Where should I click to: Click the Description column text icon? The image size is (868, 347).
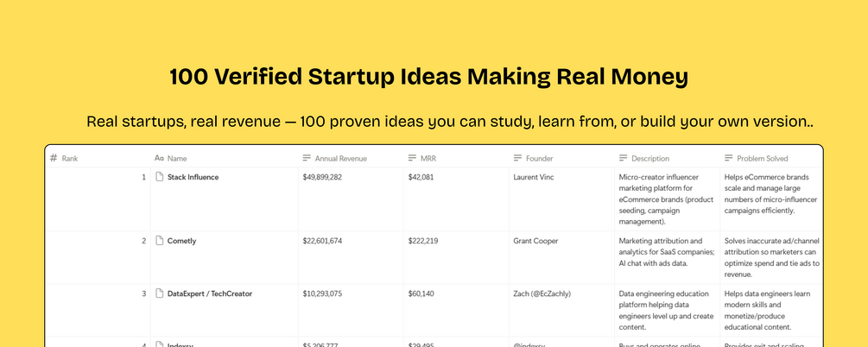[624, 159]
